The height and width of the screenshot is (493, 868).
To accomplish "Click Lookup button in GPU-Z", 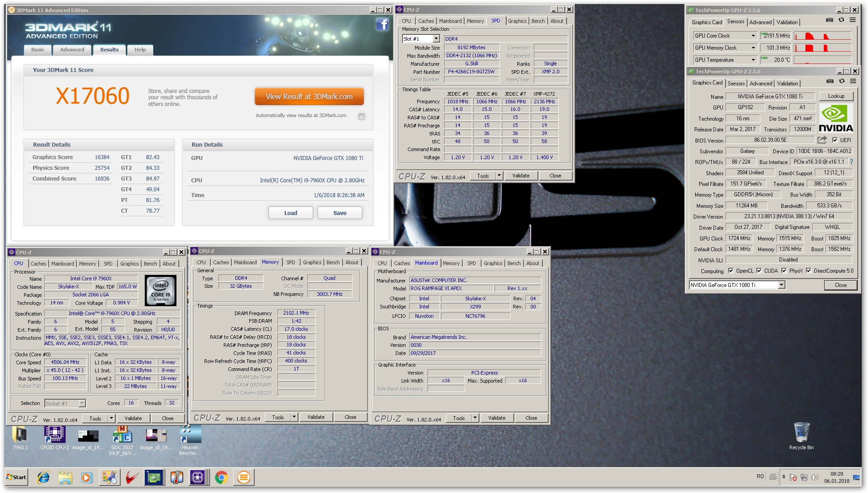I will pyautogui.click(x=836, y=96).
